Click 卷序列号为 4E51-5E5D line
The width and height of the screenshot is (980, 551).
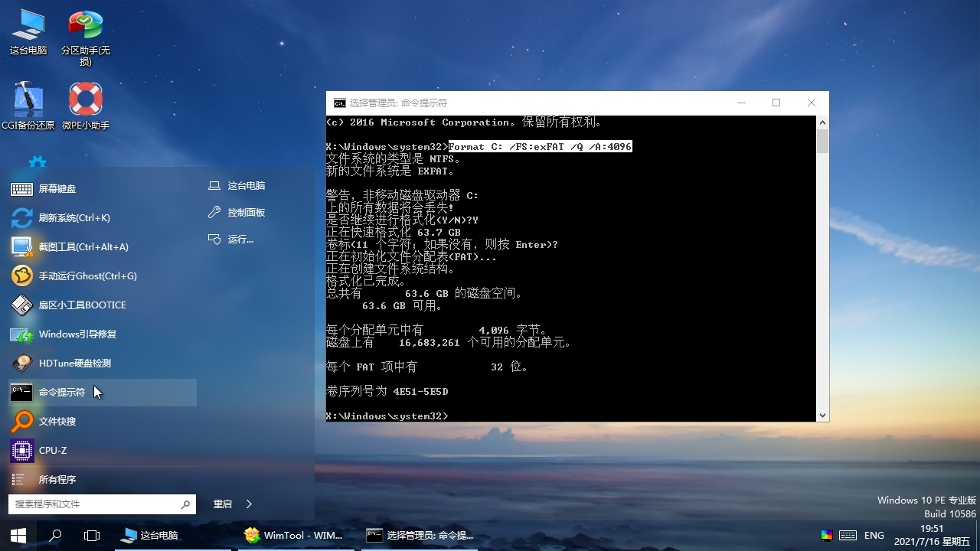pos(387,391)
